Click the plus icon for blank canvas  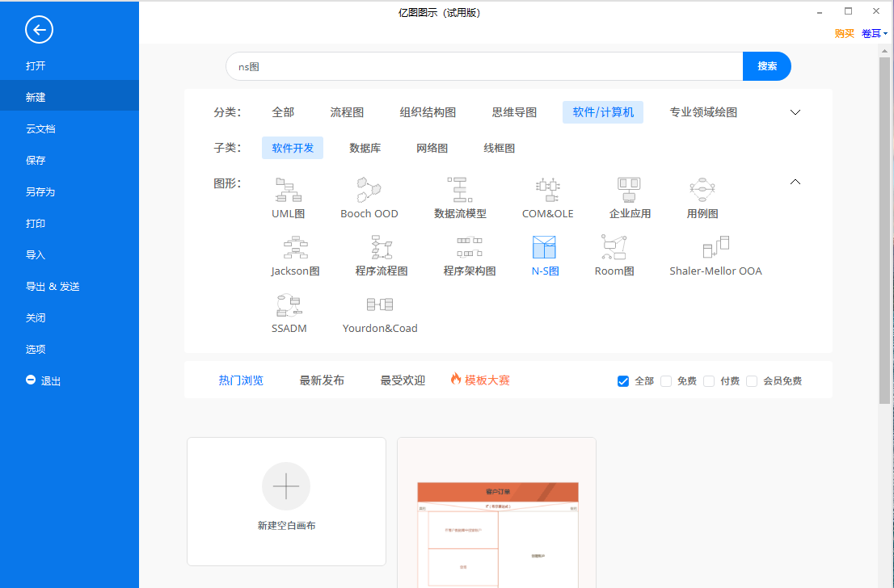pyautogui.click(x=286, y=486)
